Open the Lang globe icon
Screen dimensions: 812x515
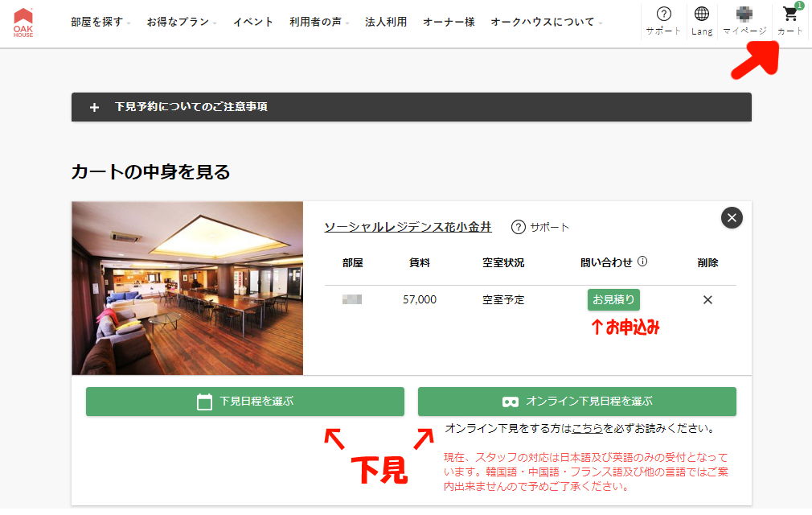(x=702, y=21)
